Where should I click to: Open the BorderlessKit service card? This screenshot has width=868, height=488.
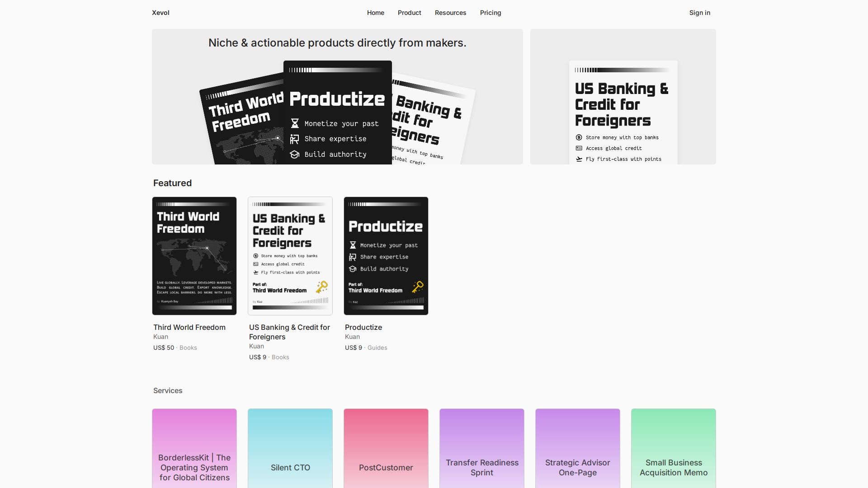pos(194,448)
